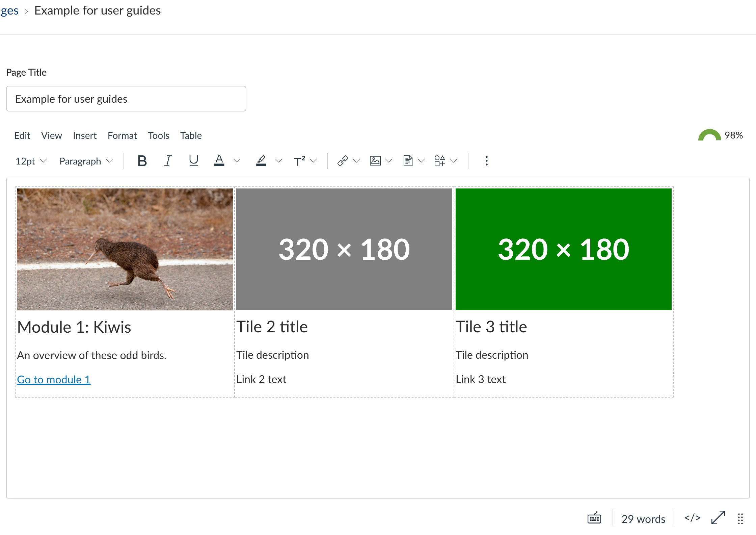Expand the icon maker options arrow
The height and width of the screenshot is (535, 756).
[x=454, y=161]
